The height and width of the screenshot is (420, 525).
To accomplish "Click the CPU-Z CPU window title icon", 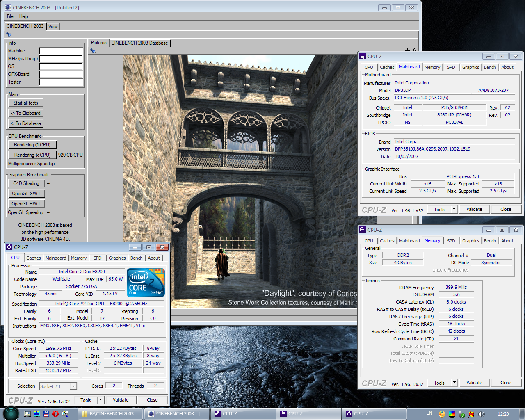I will (x=9, y=247).
